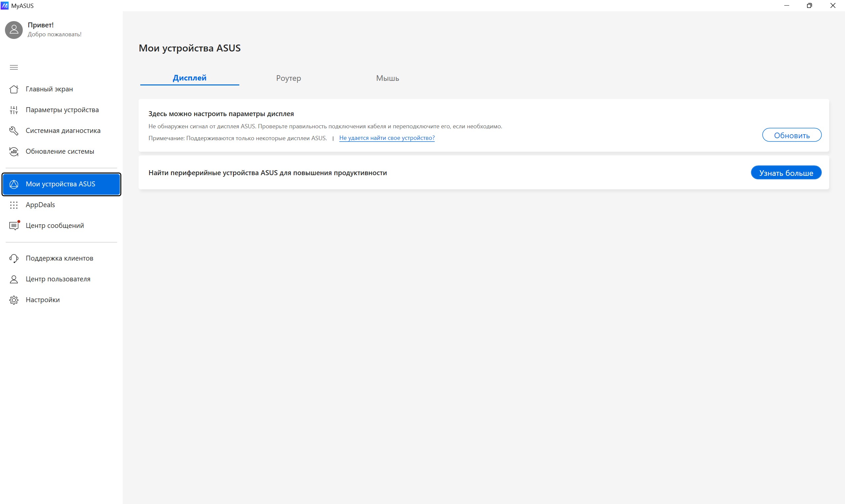Click the AppDeals grid icon
The height and width of the screenshot is (504, 845).
[14, 205]
